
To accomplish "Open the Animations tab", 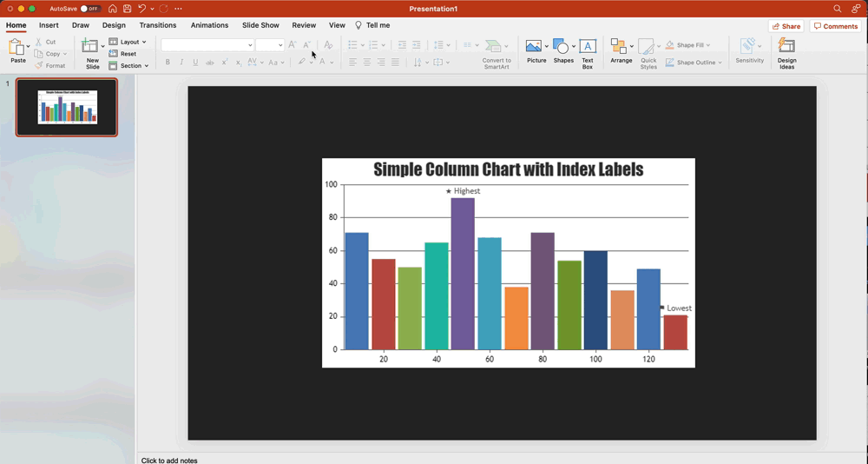I will tap(209, 25).
